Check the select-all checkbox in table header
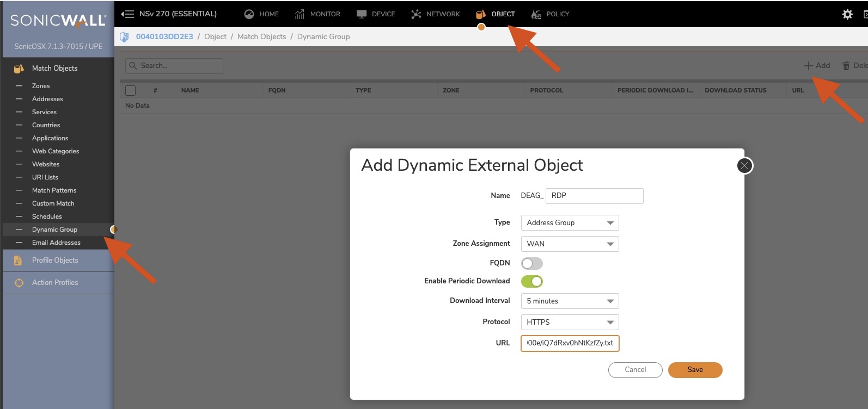 tap(131, 90)
